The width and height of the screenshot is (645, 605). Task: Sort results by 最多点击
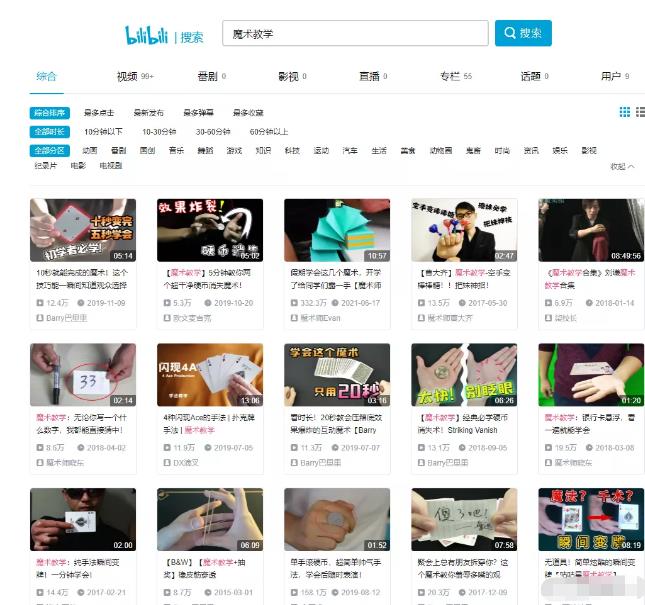(98, 113)
